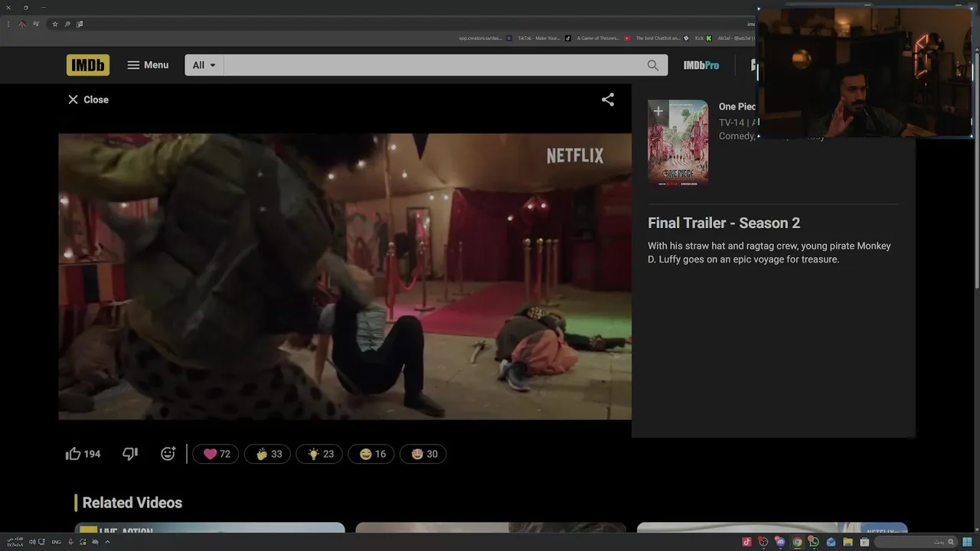Bookmark this page with star icon

pos(55,24)
